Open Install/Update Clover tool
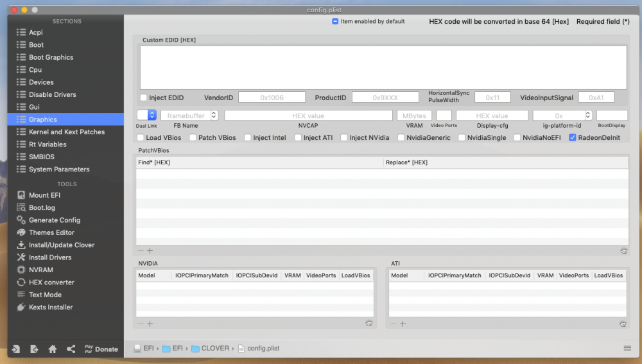Image resolution: width=642 pixels, height=364 pixels. point(55,245)
